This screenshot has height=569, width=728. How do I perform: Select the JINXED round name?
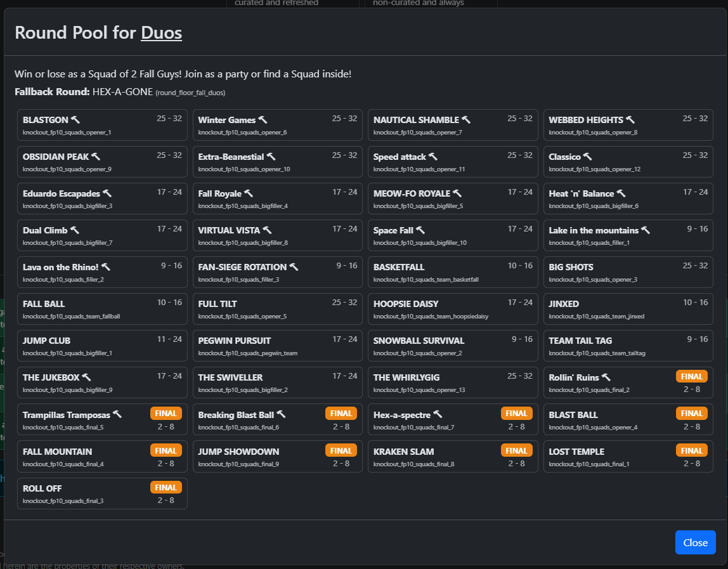564,304
